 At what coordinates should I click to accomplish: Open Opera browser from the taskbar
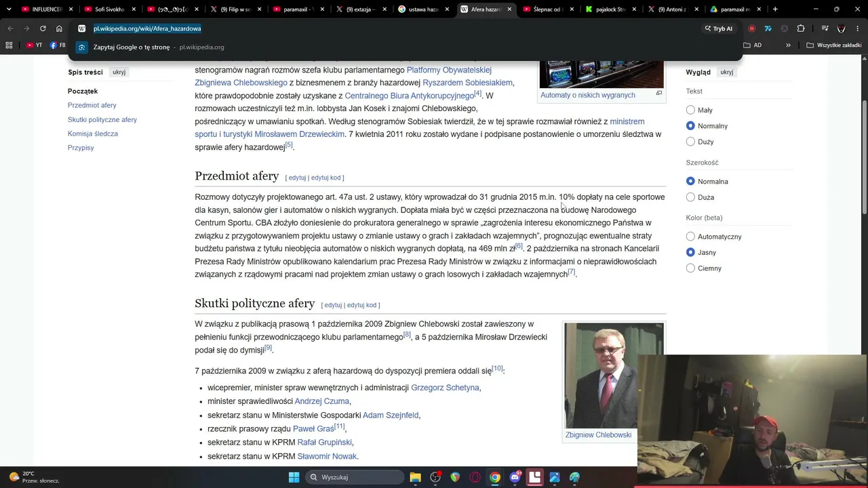475,477
